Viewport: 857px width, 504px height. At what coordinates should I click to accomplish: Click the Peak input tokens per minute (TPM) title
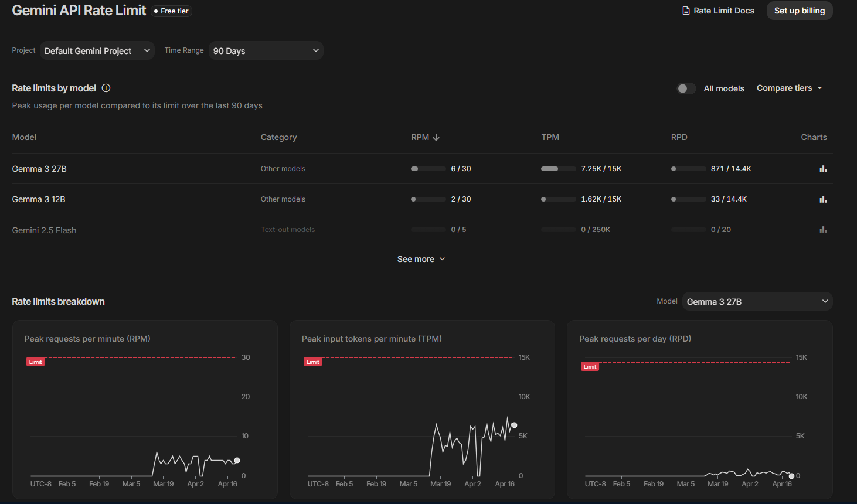[372, 339]
